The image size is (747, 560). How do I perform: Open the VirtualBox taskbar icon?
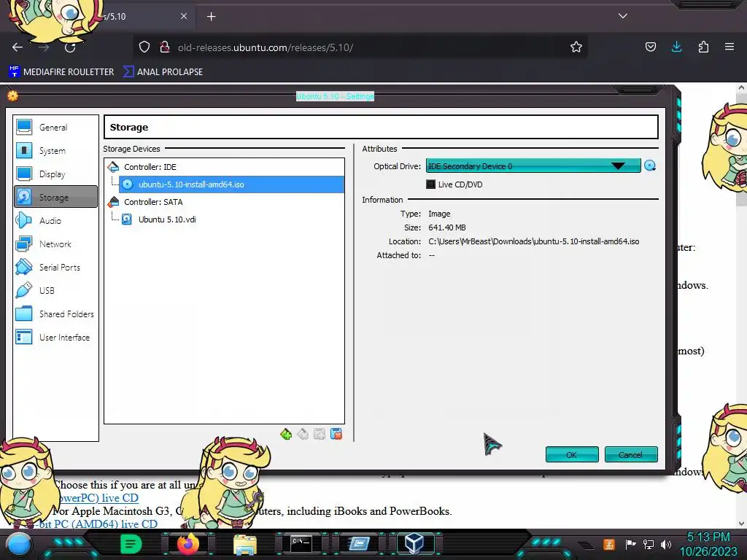[414, 543]
